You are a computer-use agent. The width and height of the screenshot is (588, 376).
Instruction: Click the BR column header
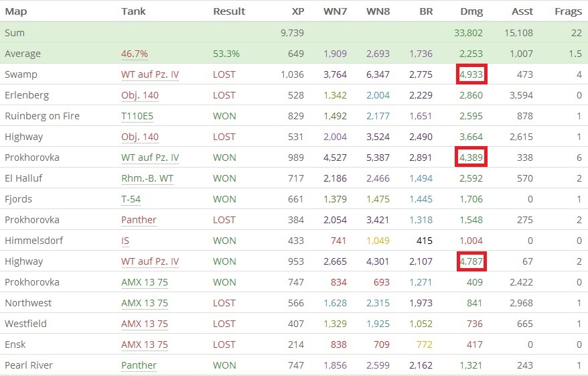click(425, 11)
